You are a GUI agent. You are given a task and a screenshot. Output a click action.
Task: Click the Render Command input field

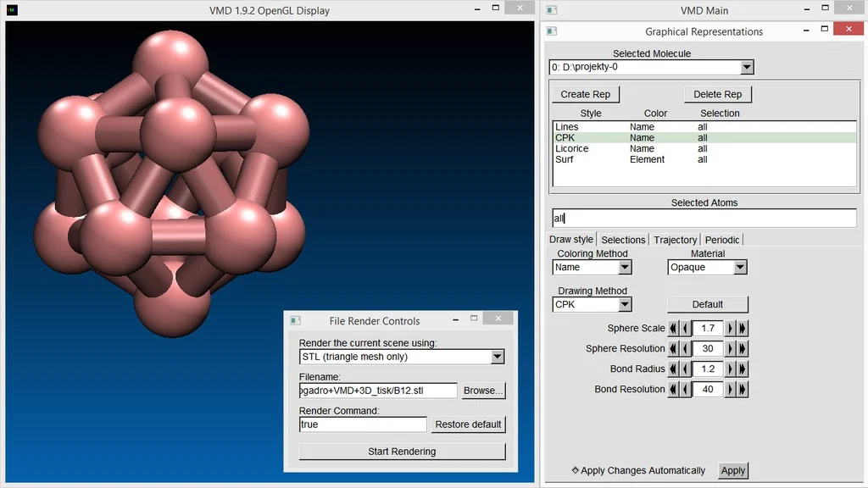point(363,424)
